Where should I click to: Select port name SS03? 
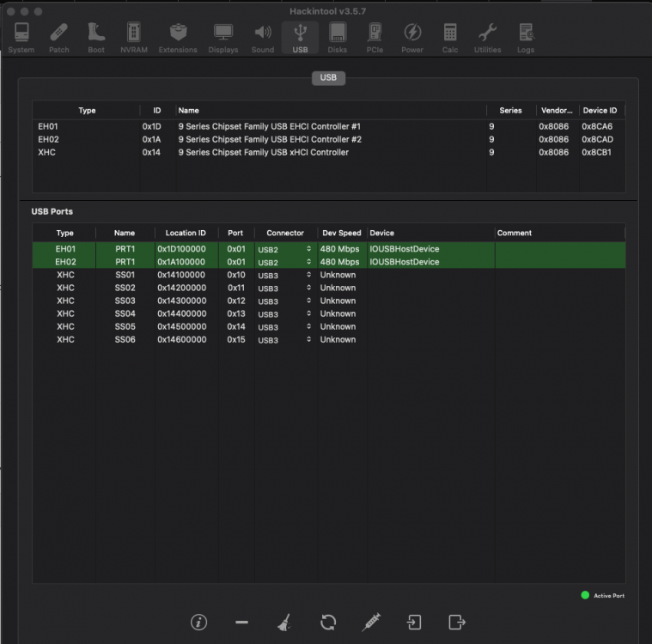125,301
